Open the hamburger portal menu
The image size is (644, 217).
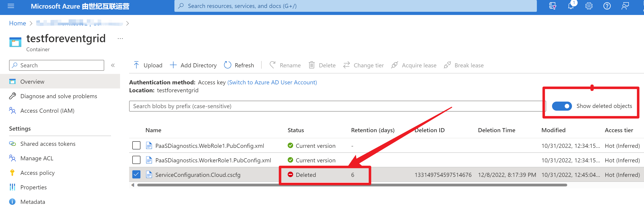[x=11, y=6]
